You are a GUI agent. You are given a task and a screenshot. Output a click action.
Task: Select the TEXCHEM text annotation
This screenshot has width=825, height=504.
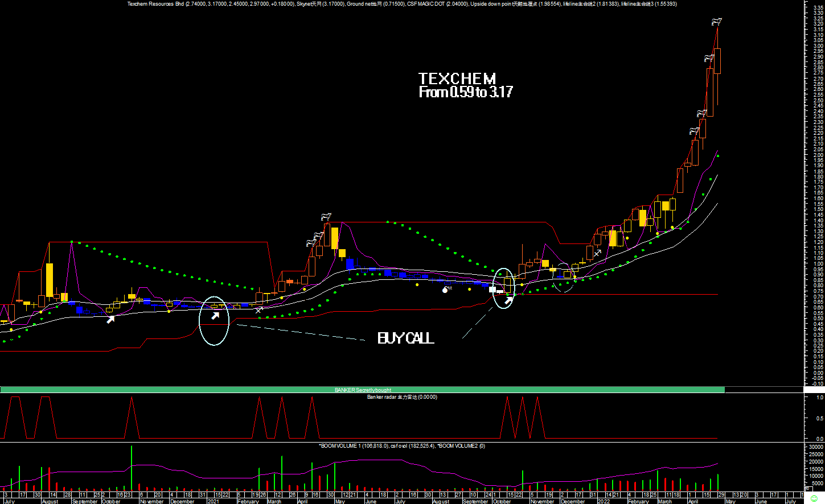tap(457, 79)
